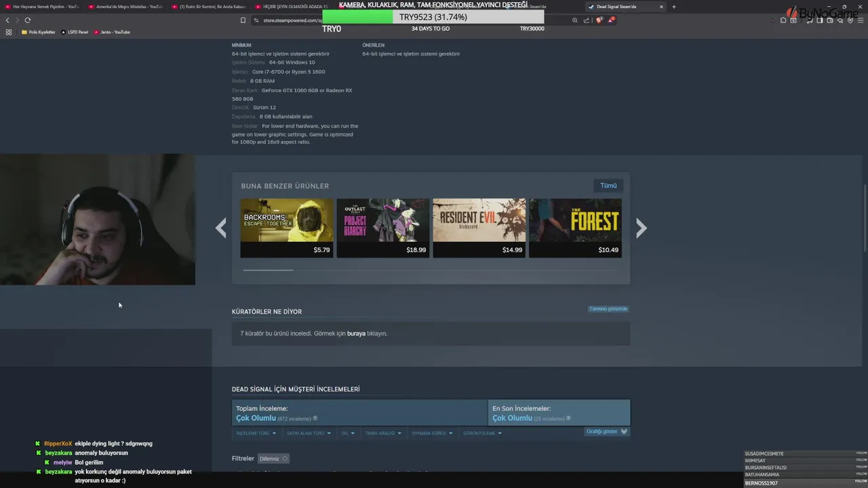Open Leo AI sparkle icon
Image resolution: width=868 pixels, height=488 pixels.
(841, 20)
